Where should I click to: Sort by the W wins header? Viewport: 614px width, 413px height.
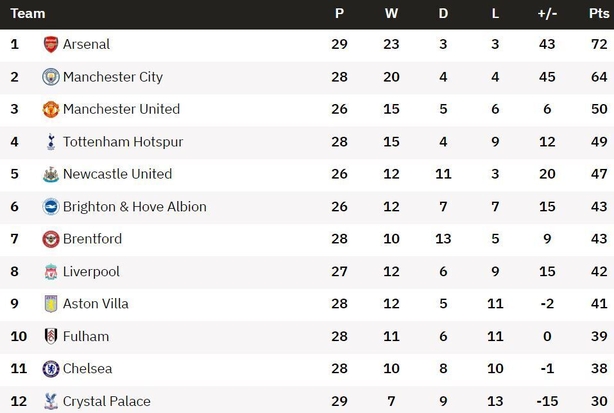391,14
